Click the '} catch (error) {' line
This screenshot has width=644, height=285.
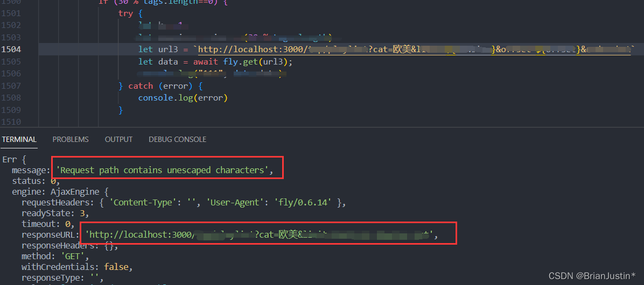[x=160, y=86]
